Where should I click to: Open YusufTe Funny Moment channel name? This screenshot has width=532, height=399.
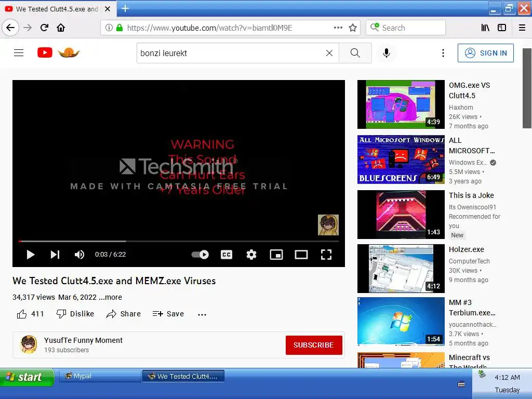[x=83, y=340]
